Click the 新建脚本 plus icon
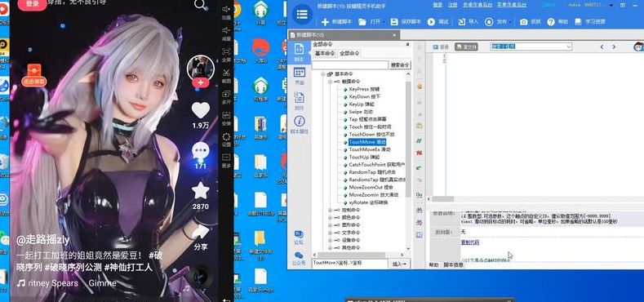This screenshot has width=644, height=302. [325, 22]
